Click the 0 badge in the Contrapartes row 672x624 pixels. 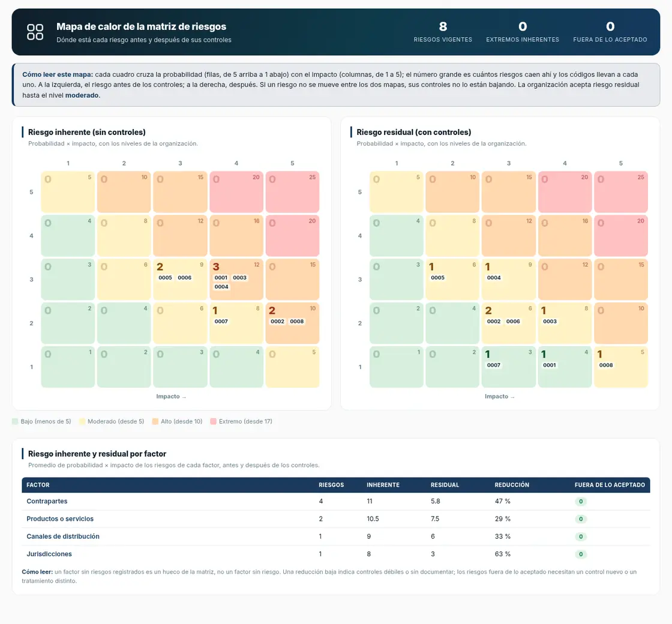(x=581, y=502)
